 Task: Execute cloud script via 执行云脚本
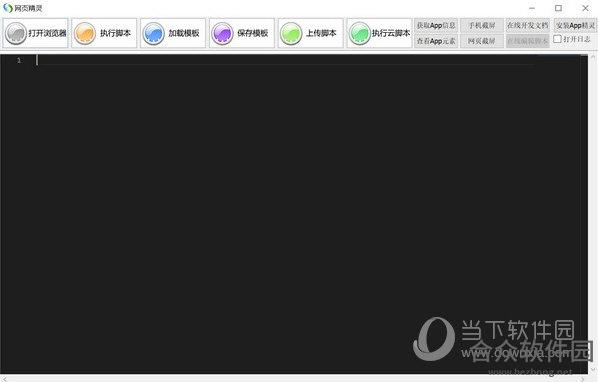[x=379, y=33]
